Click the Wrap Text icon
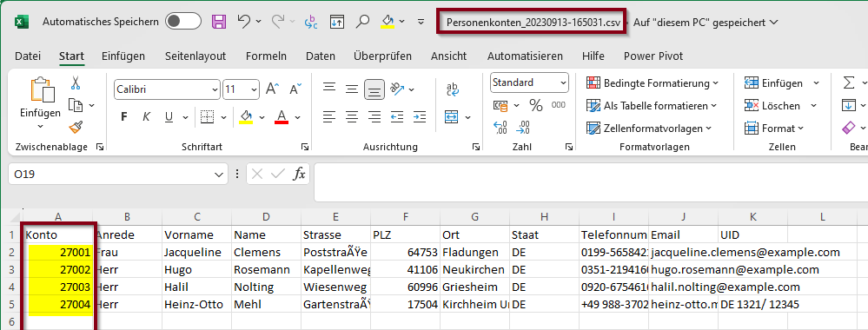This screenshot has width=868, height=330. pos(453,89)
